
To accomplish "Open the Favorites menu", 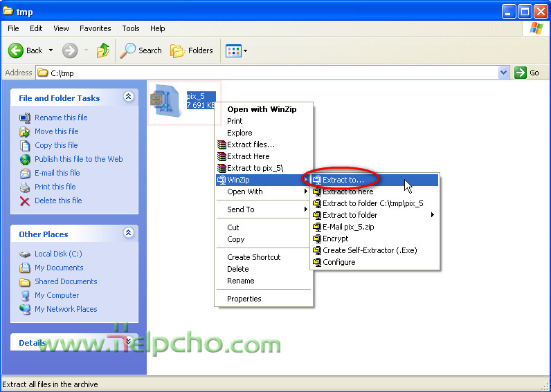I will [96, 28].
